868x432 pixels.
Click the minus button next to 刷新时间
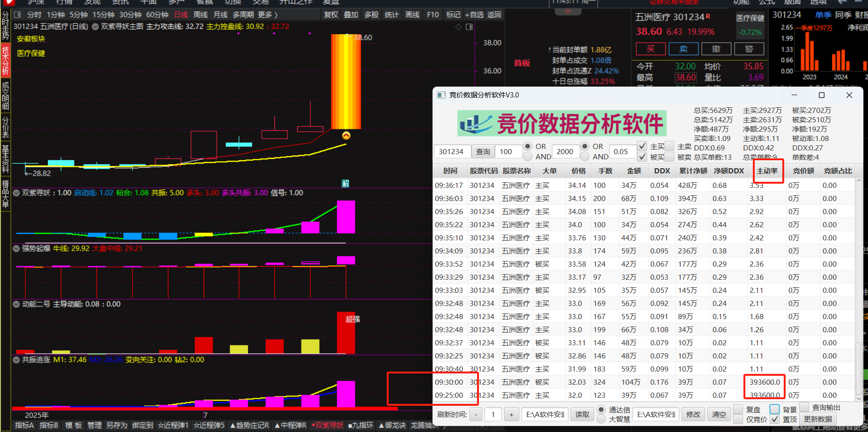476,414
